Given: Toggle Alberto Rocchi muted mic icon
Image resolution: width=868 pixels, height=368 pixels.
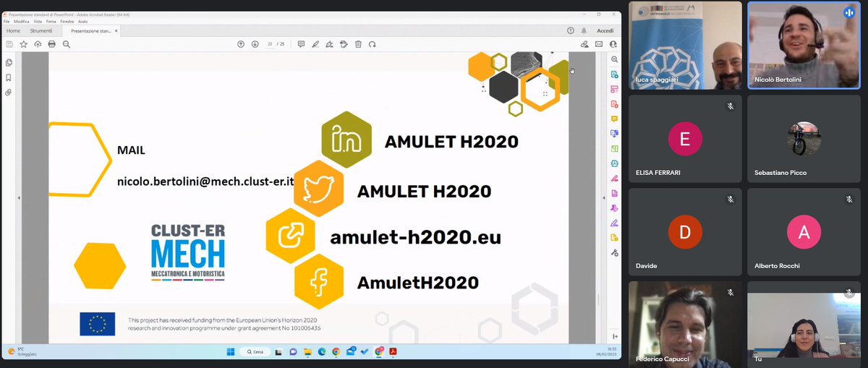Looking at the screenshot, I should click(849, 199).
